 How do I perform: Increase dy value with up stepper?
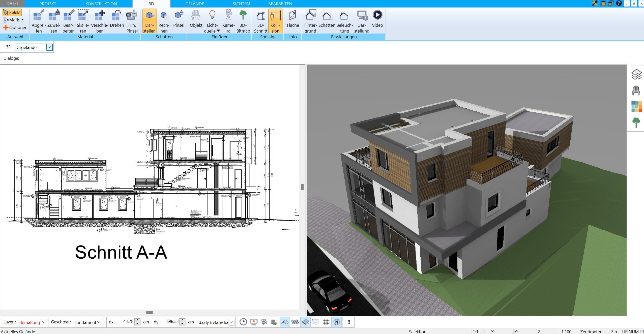(183, 320)
